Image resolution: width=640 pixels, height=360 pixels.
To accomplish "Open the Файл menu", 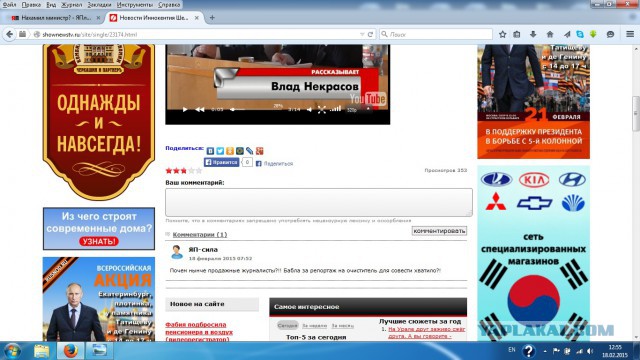I will (9, 5).
